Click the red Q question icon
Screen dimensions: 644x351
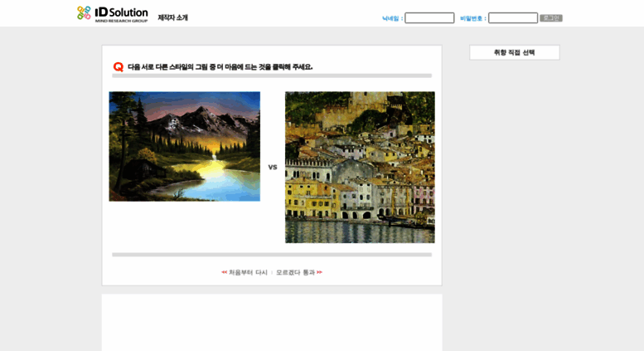pos(119,66)
